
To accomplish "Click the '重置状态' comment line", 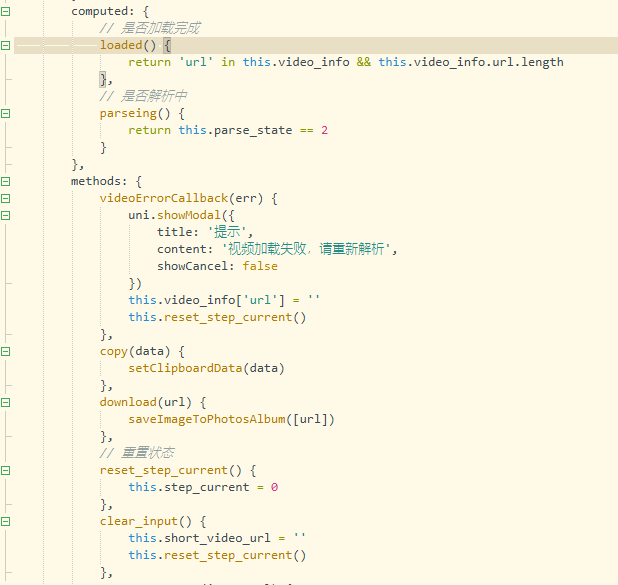I will [147, 453].
